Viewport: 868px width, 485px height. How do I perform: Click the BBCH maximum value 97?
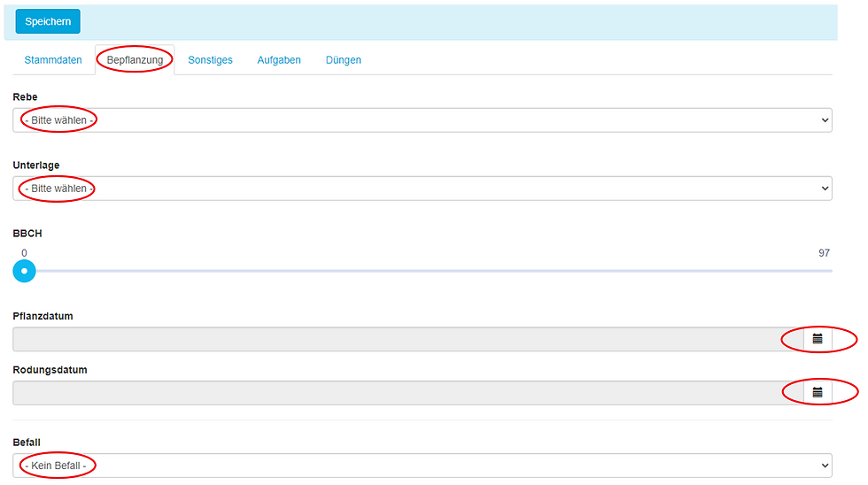pyautogui.click(x=824, y=253)
